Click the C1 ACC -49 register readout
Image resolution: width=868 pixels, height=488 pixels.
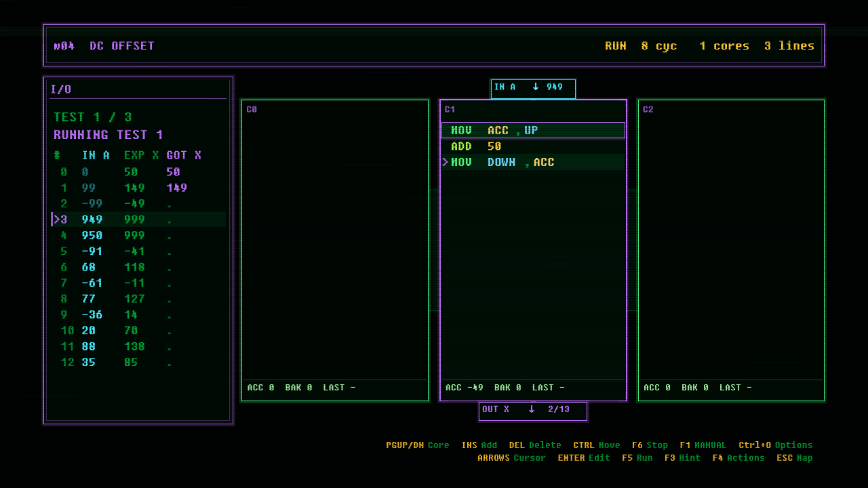point(465,388)
